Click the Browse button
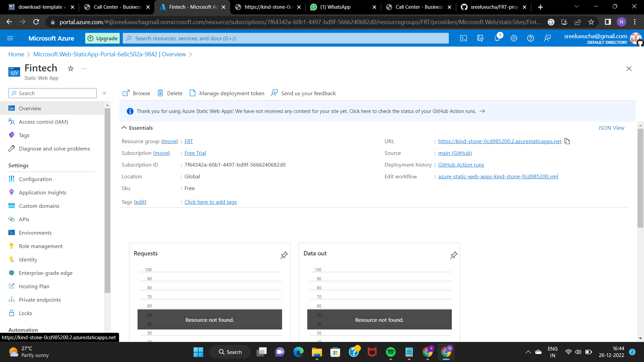644x362 pixels. click(136, 93)
